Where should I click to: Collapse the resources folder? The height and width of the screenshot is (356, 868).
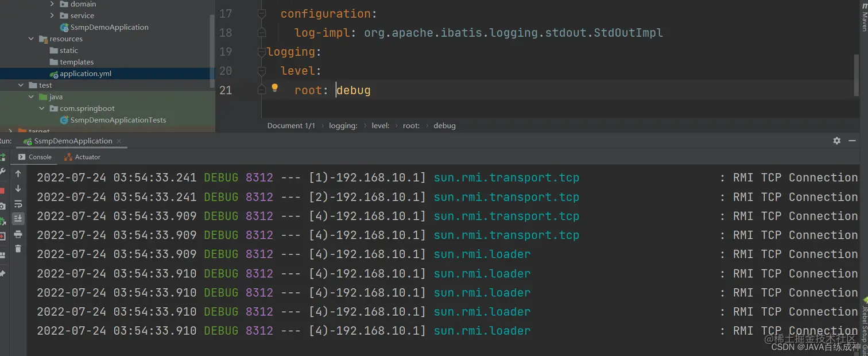coord(32,39)
